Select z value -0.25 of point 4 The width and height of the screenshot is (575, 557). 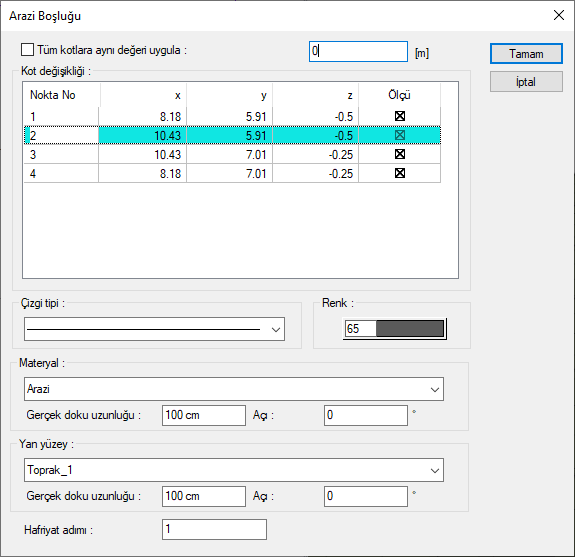tap(341, 173)
